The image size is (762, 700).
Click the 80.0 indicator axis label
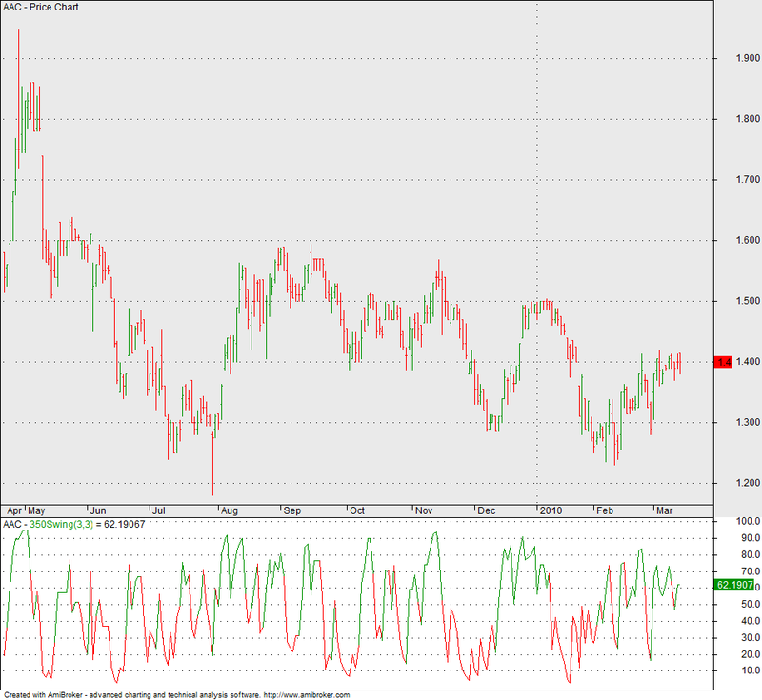pos(751,554)
